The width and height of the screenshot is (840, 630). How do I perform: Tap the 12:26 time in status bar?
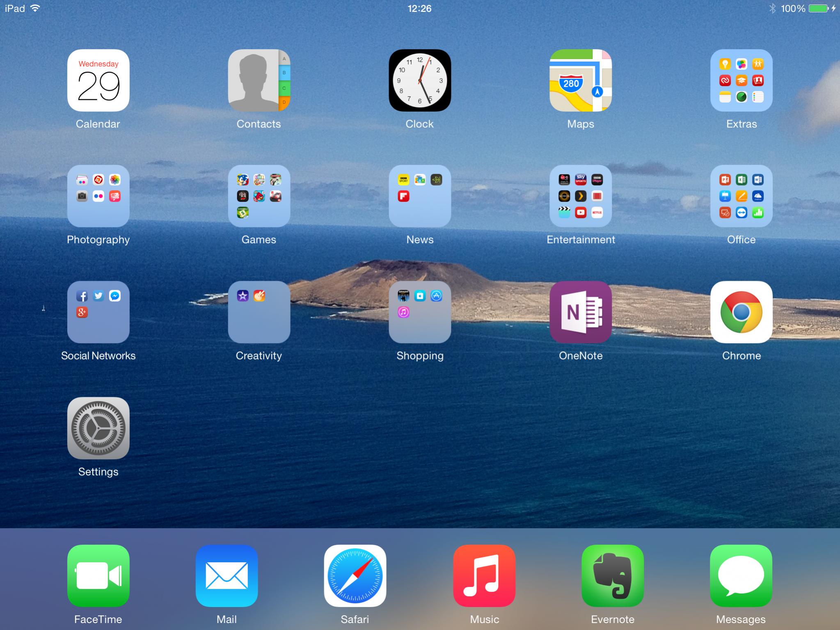click(419, 9)
